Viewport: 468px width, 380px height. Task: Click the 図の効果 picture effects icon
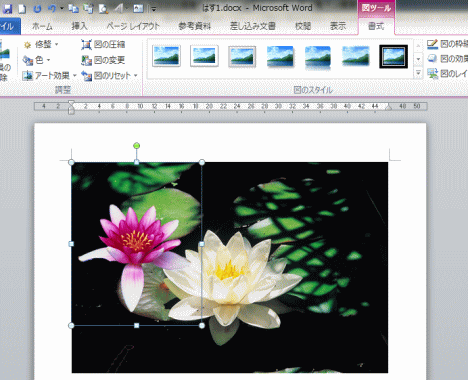click(432, 59)
